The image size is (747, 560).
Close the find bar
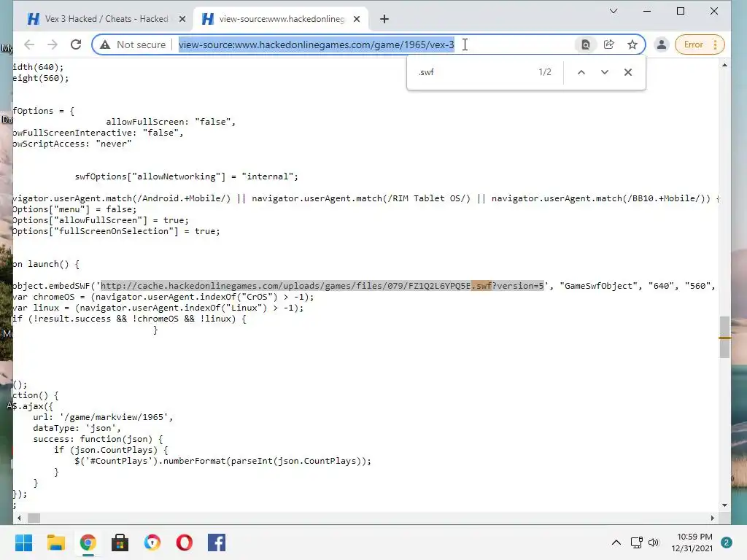tap(628, 72)
